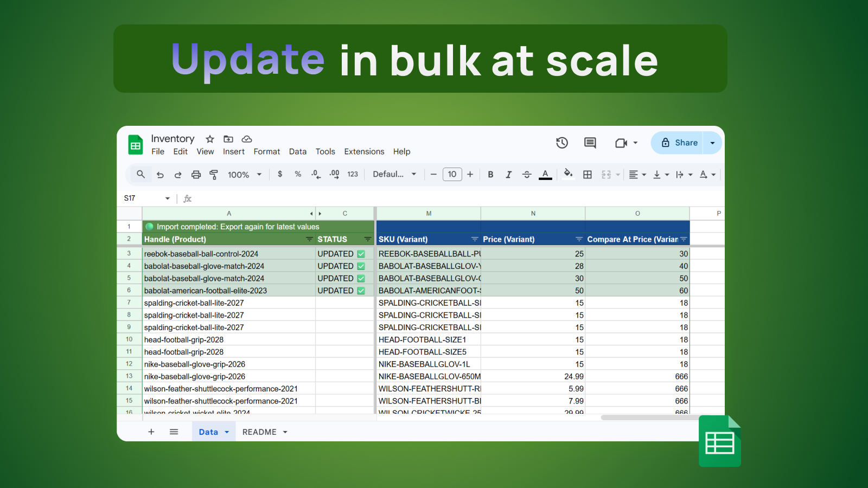Format as currency with dollar icon

click(280, 174)
